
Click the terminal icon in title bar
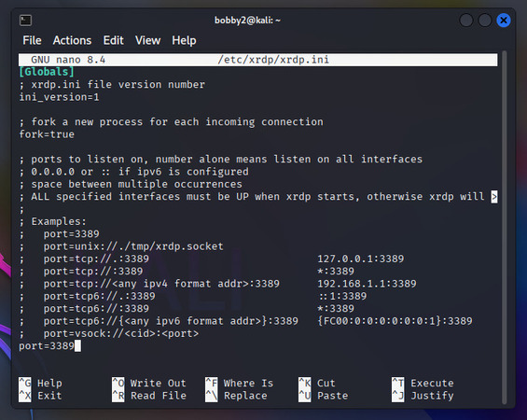coord(25,21)
